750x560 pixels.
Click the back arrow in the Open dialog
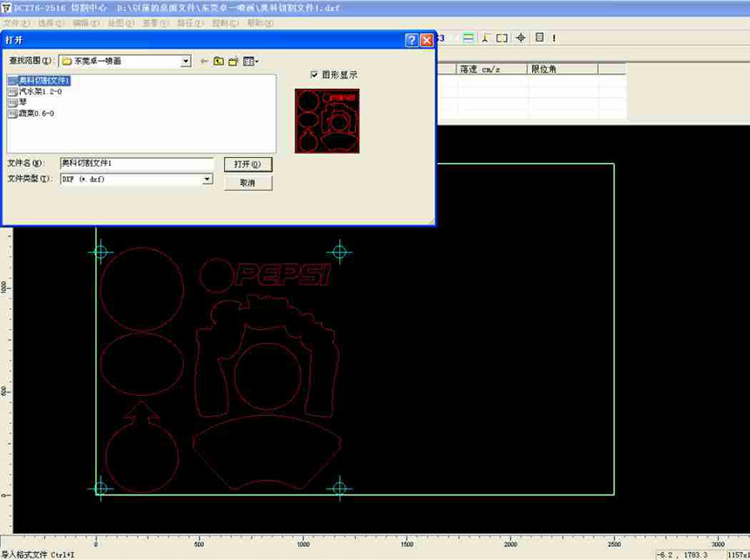pyautogui.click(x=204, y=61)
